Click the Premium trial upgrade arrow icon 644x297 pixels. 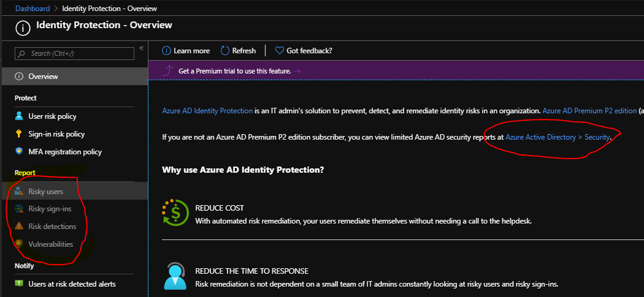pos(167,70)
